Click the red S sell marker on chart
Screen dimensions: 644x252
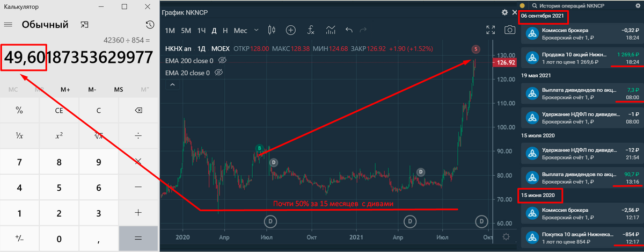pyautogui.click(x=476, y=49)
